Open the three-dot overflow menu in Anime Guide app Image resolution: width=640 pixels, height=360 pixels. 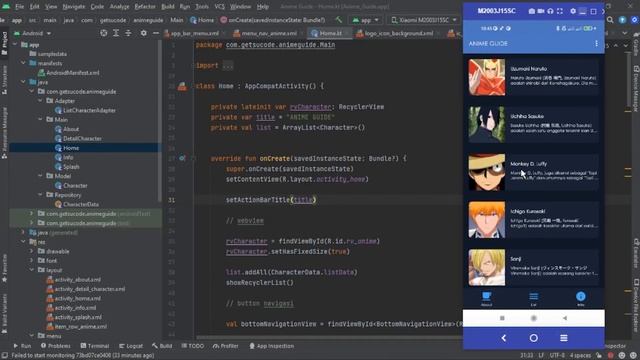(x=596, y=43)
